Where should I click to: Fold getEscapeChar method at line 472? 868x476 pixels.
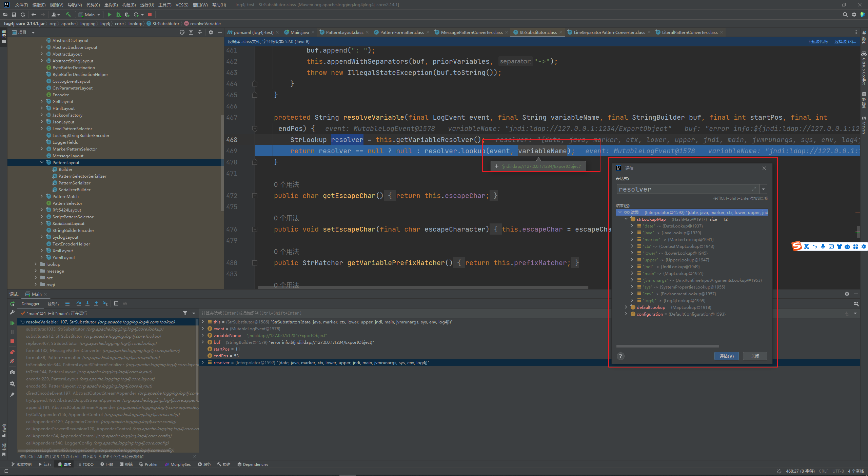tap(255, 196)
